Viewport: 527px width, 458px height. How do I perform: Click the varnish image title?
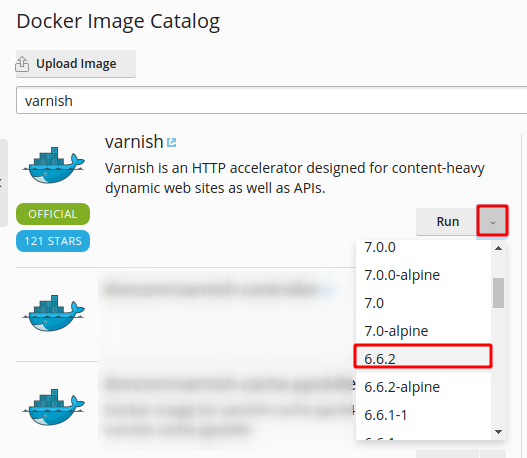[134, 141]
